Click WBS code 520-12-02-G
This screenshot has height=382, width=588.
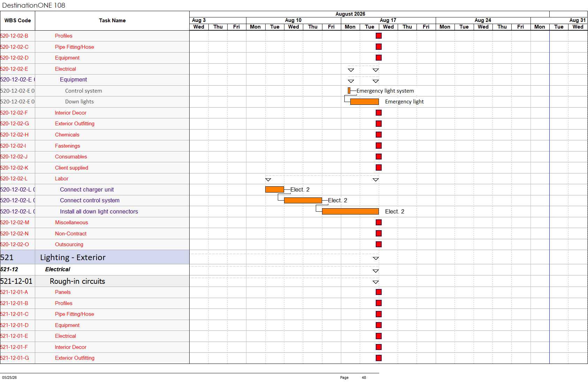(x=15, y=124)
